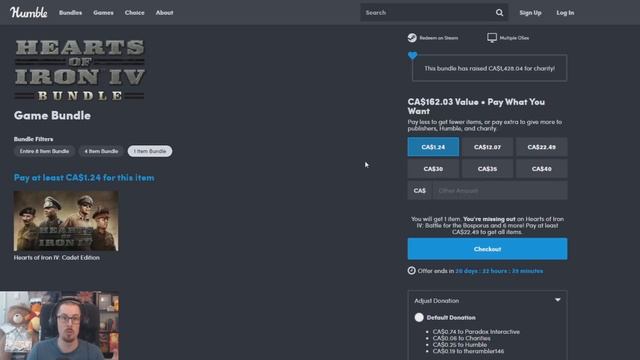Open the Bundles menu

[70, 13]
